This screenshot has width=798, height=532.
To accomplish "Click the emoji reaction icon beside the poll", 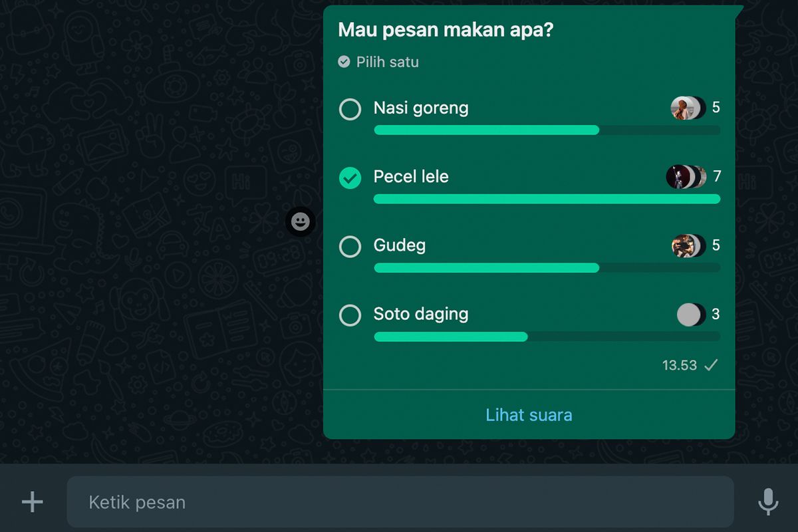I will [301, 221].
